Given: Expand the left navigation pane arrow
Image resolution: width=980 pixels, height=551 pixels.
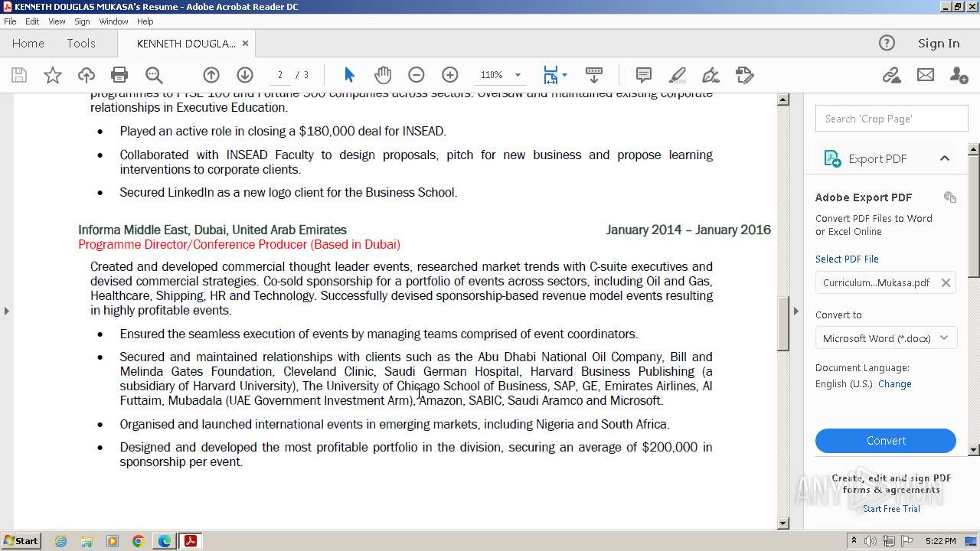Looking at the screenshot, I should click(x=7, y=311).
